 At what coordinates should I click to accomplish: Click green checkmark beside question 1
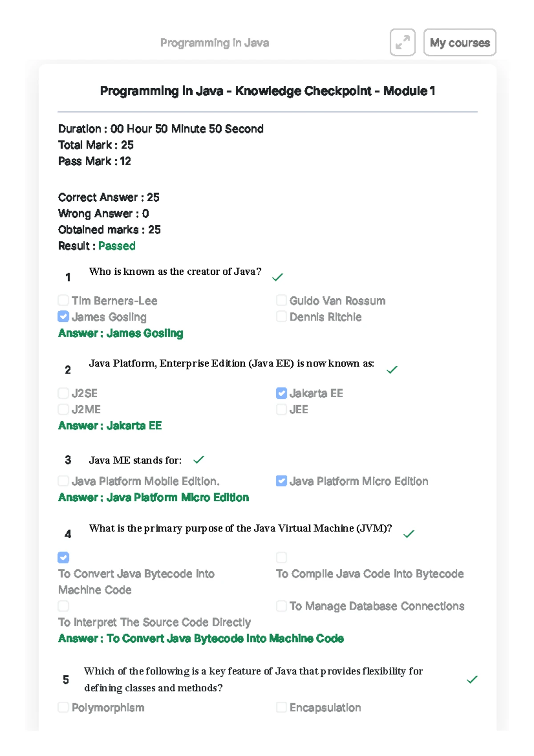point(277,277)
